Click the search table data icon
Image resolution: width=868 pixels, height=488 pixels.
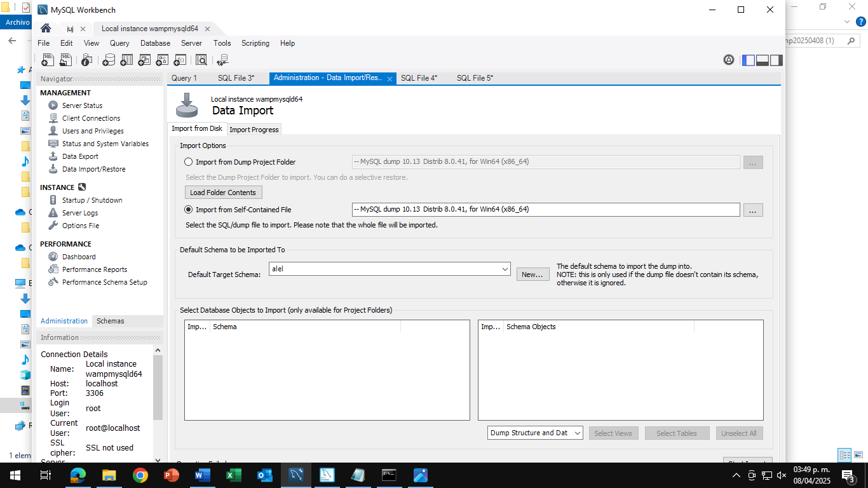(201, 60)
